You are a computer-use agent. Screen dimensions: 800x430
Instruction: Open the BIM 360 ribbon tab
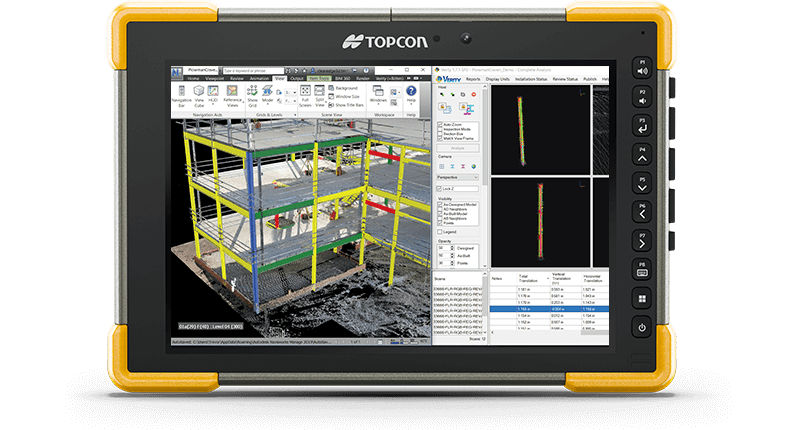(342, 79)
